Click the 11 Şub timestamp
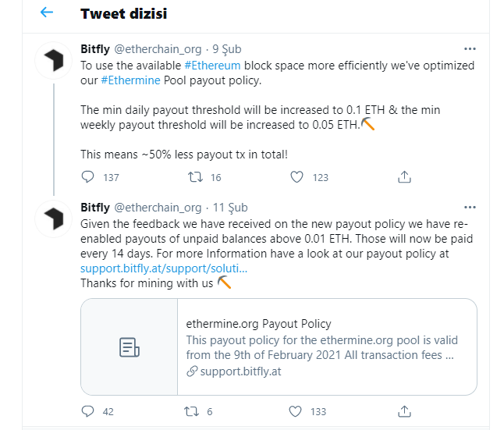The height and width of the screenshot is (430, 504). [x=229, y=208]
